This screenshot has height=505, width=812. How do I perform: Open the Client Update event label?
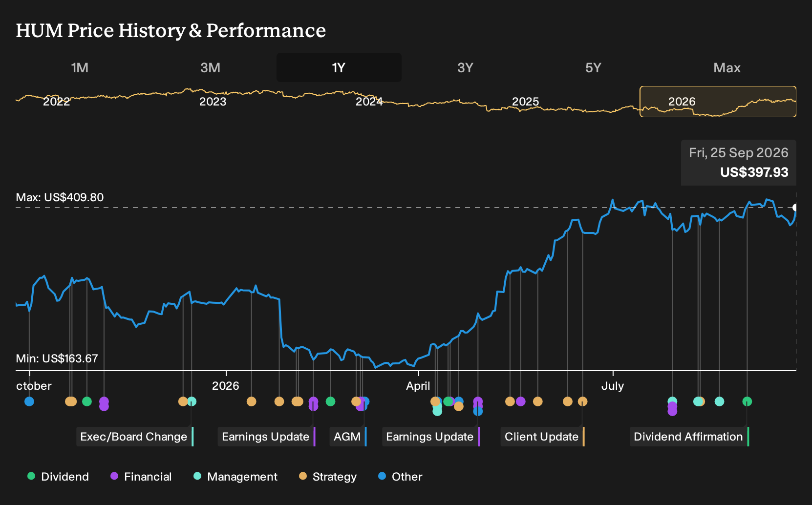[543, 437]
